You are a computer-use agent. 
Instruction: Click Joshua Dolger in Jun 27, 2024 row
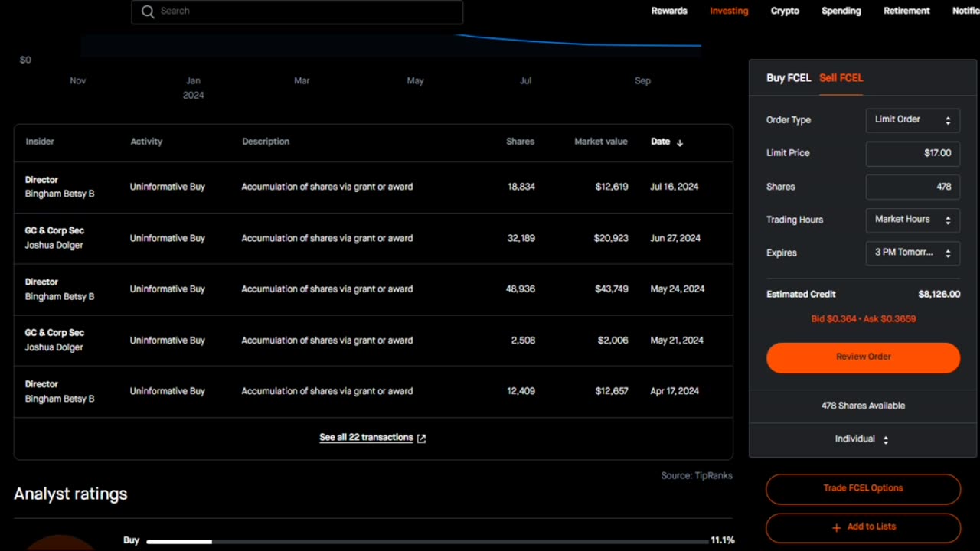(54, 246)
